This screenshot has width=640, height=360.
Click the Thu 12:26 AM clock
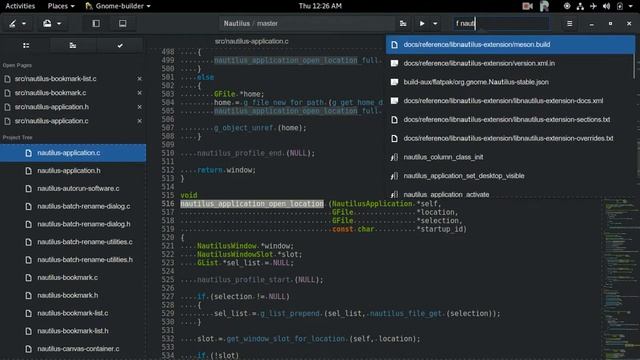[320, 6]
